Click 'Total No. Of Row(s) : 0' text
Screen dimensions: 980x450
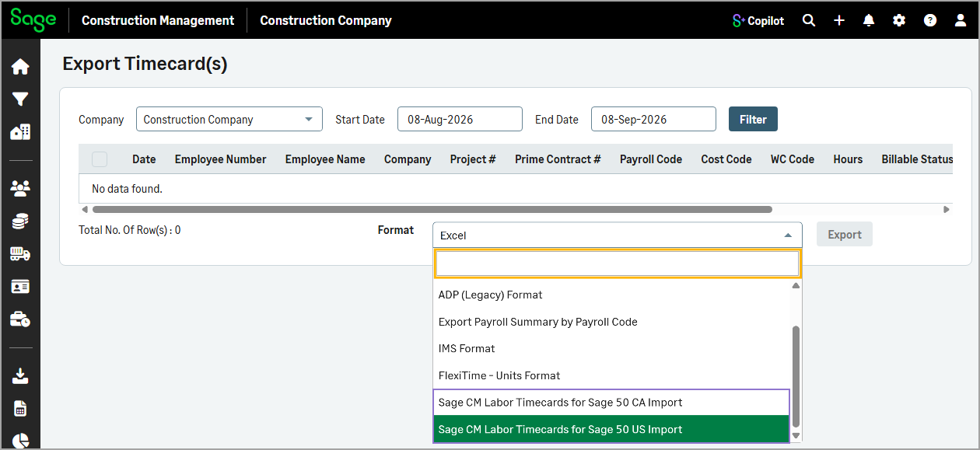click(x=130, y=230)
